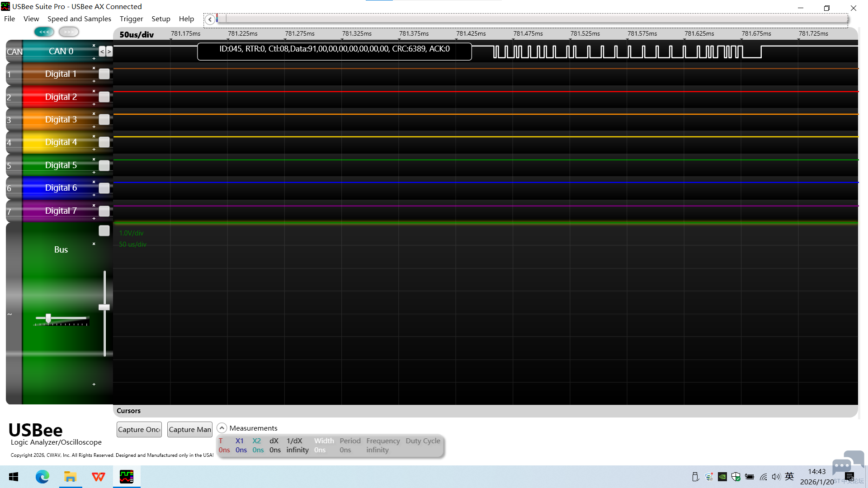Click the + icon on Digital 5 row
868x488 pixels.
coord(94,173)
